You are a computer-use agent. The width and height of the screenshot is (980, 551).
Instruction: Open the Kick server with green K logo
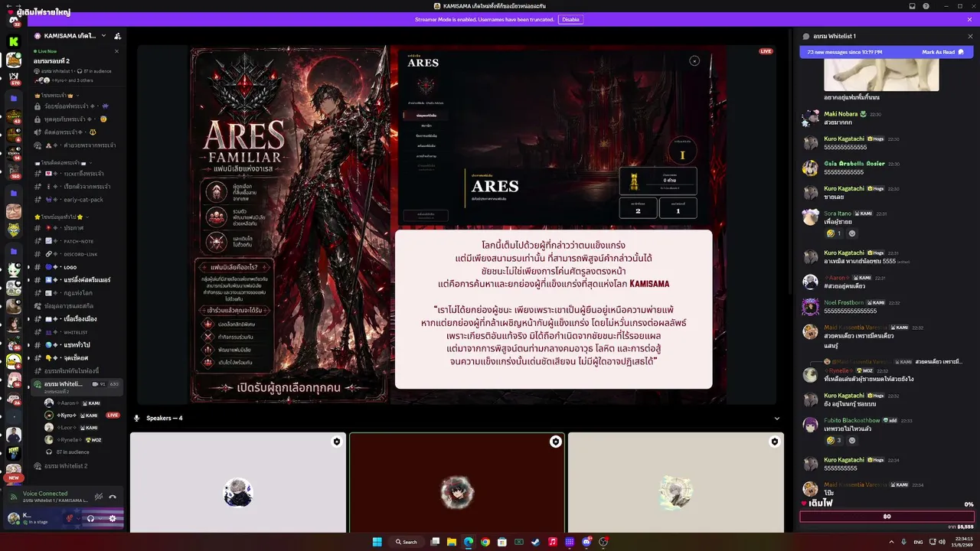[14, 41]
